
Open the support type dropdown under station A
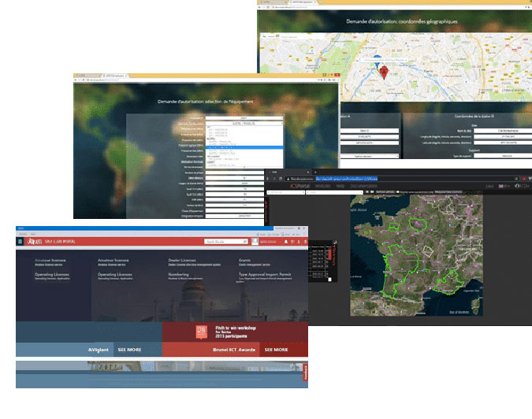[x=369, y=157]
